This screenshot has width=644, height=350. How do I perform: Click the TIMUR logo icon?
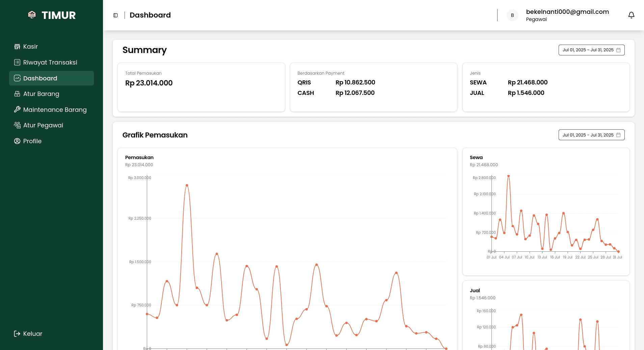[x=32, y=15]
